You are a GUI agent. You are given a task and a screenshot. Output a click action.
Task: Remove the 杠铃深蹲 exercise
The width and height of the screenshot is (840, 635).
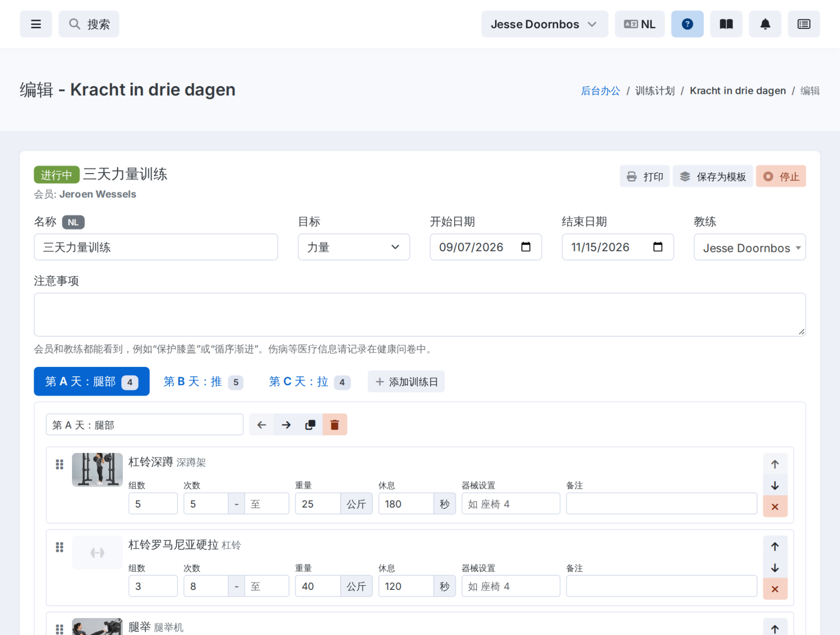(x=775, y=506)
